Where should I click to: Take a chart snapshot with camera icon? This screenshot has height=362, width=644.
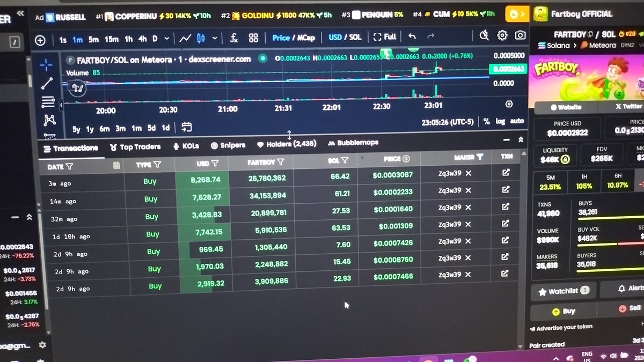(520, 35)
